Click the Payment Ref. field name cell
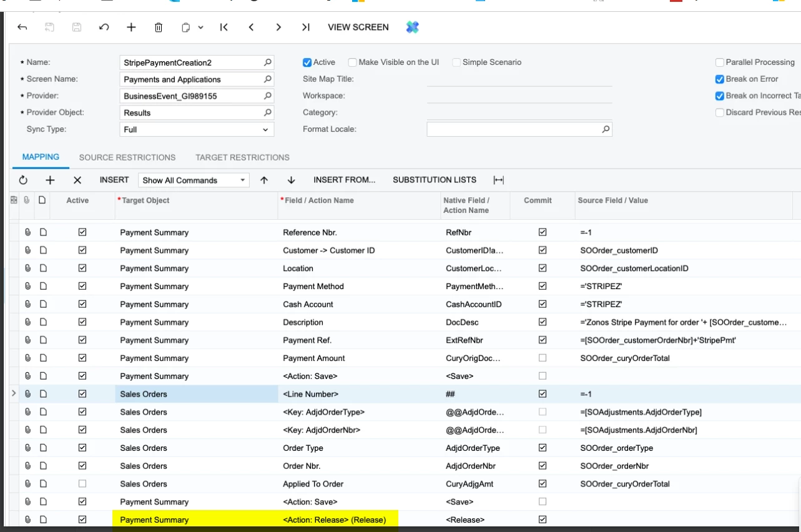The image size is (801, 532). (359, 340)
